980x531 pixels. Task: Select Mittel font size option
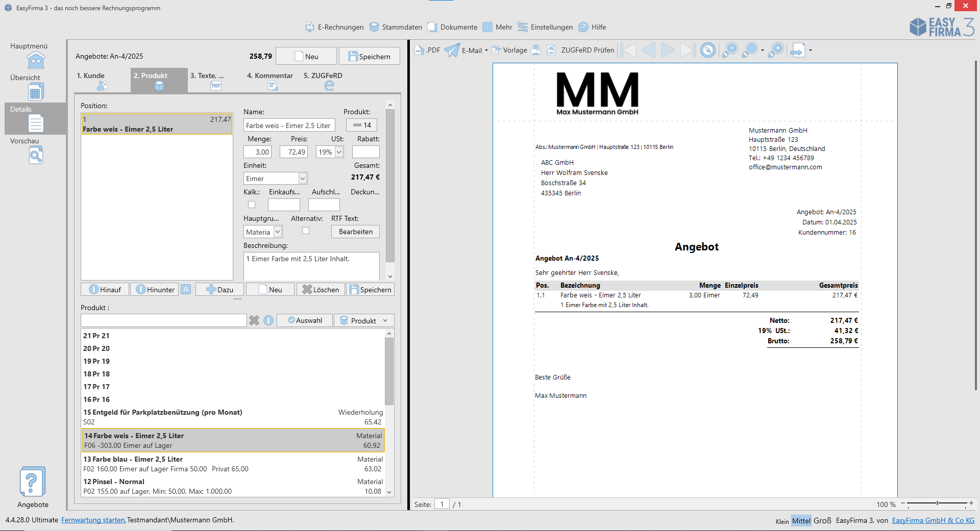click(x=801, y=521)
